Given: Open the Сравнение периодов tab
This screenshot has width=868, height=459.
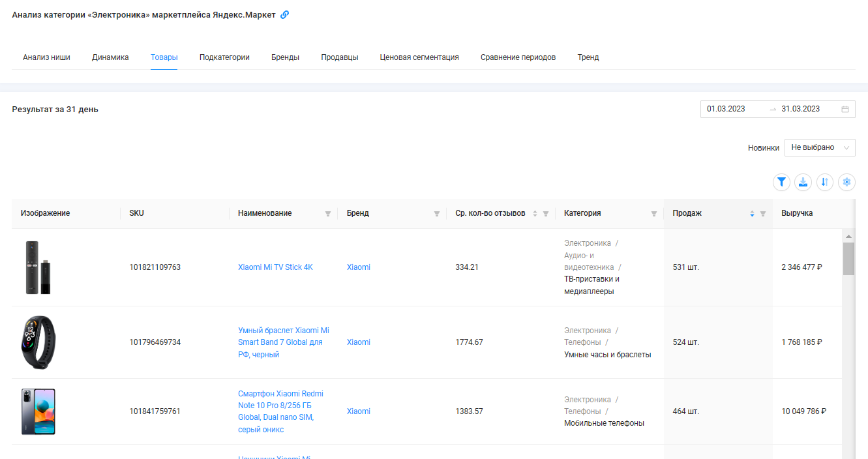Looking at the screenshot, I should (x=518, y=57).
